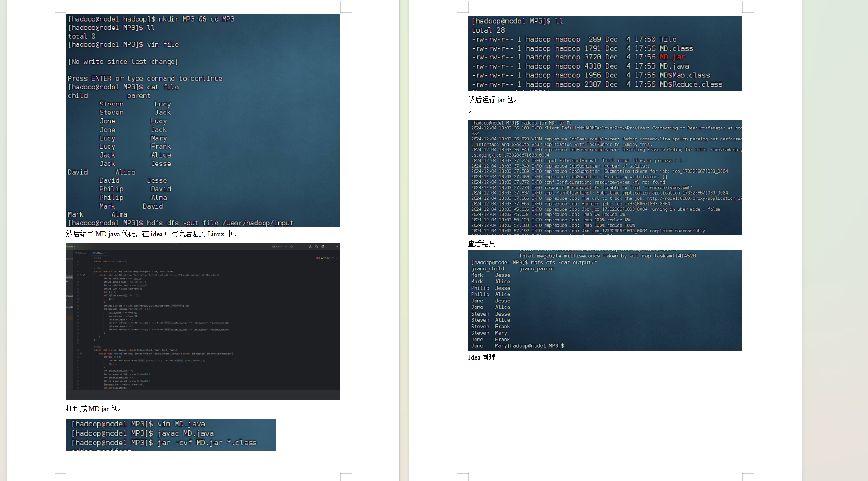Viewport: 868px width, 481px height.
Task: Close the MD.java tab with its x
Action: [x=106, y=253]
